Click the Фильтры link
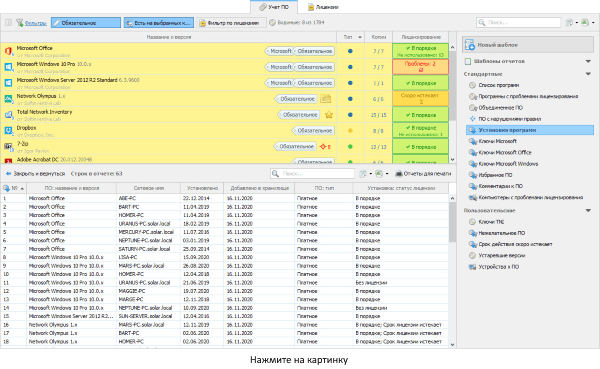The image size is (600, 369). [x=36, y=23]
